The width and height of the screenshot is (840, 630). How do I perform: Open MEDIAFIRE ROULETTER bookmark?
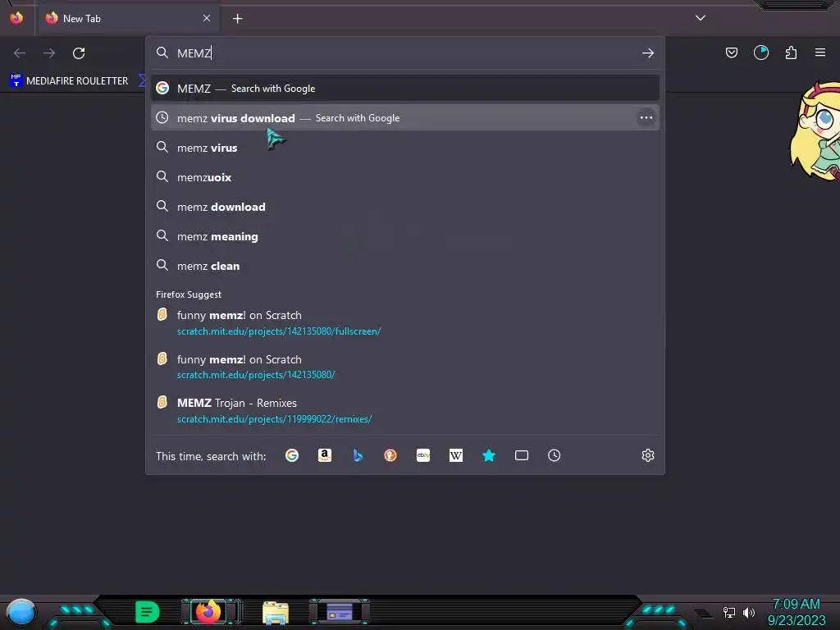[x=69, y=81]
